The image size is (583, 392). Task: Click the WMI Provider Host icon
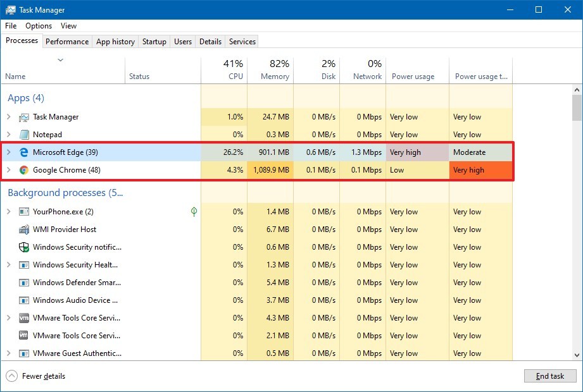[x=24, y=230]
